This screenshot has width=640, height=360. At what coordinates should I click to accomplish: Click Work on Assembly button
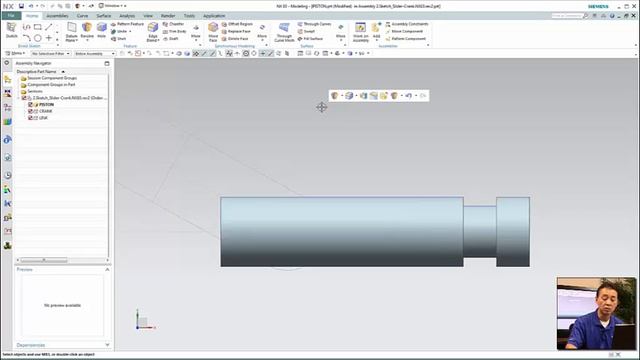click(x=360, y=32)
